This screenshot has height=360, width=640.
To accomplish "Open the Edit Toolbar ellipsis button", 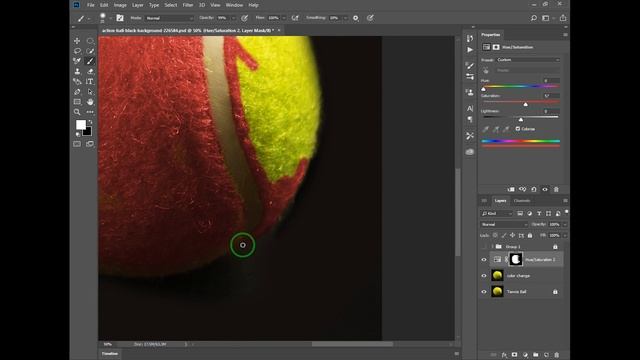I will tap(90, 112).
